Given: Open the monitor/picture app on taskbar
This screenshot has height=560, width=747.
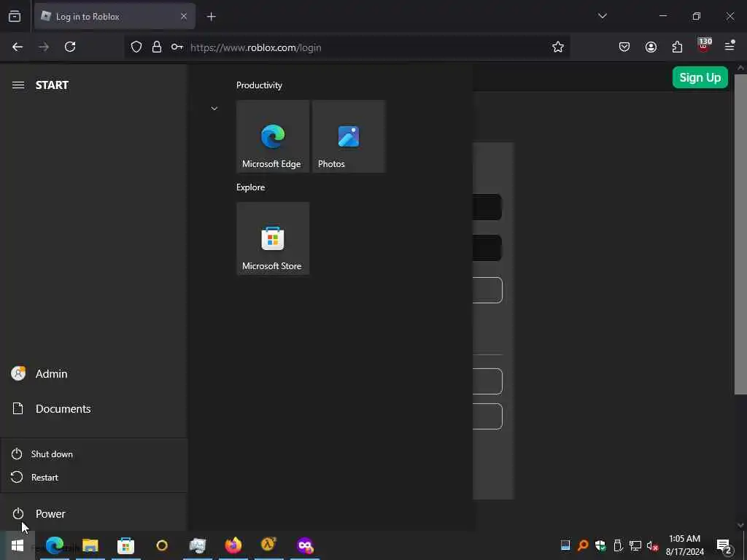Looking at the screenshot, I should click(197, 545).
